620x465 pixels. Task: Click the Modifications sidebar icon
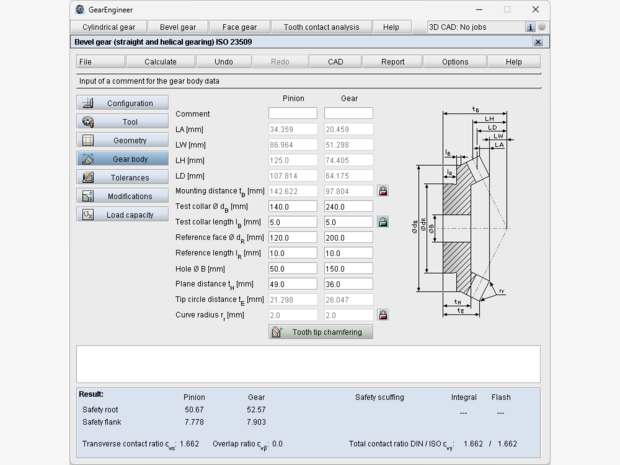88,196
